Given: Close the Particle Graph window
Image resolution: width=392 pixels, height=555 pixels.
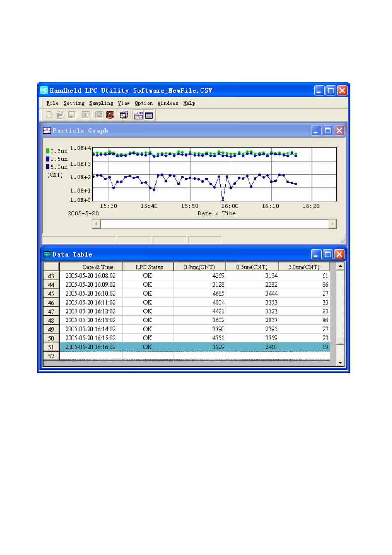Looking at the screenshot, I should pos(339,131).
